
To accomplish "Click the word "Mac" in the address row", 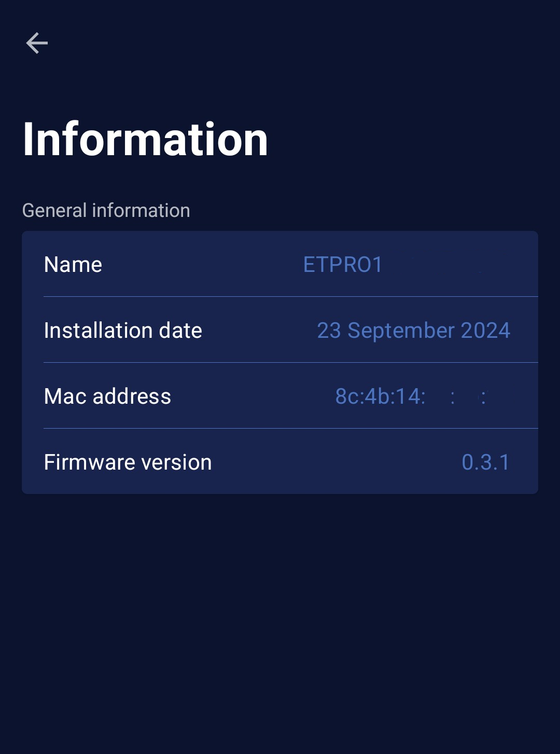I will pos(65,396).
